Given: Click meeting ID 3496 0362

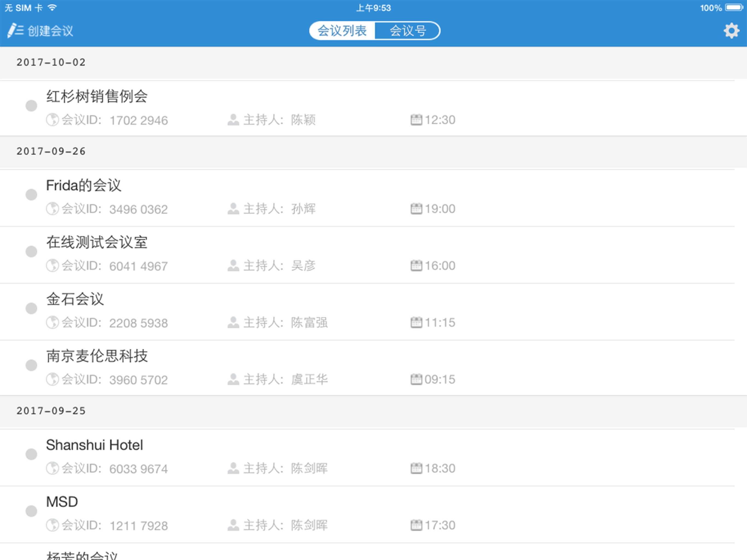Looking at the screenshot, I should click(138, 209).
